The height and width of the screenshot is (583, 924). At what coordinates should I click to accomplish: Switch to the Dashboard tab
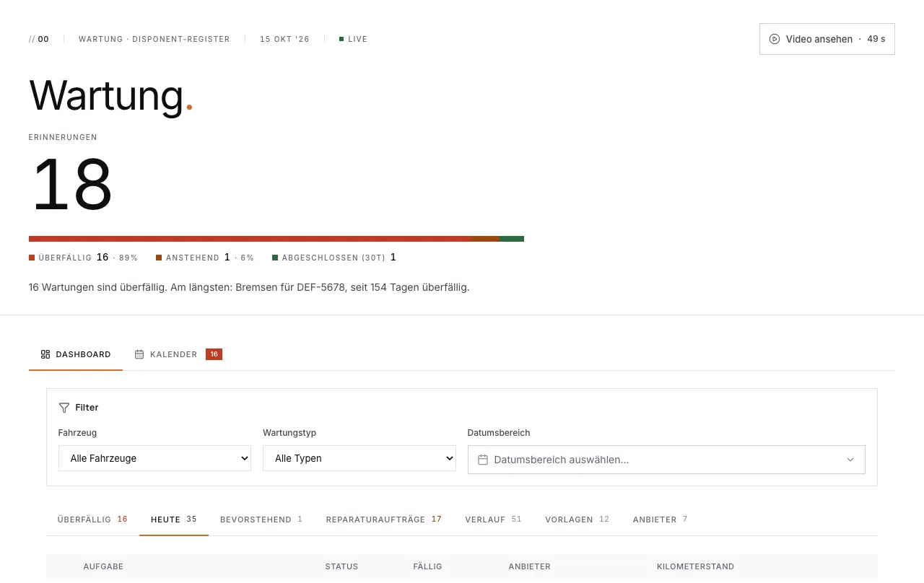pyautogui.click(x=76, y=354)
